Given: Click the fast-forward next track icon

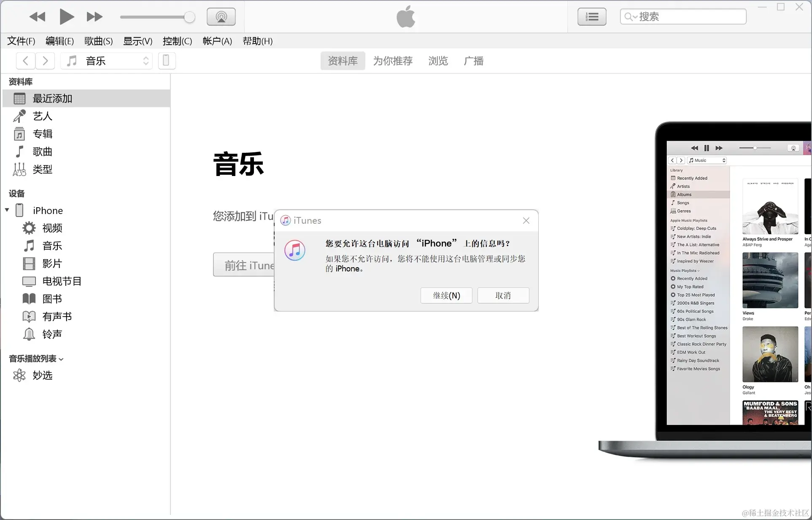Looking at the screenshot, I should point(94,17).
